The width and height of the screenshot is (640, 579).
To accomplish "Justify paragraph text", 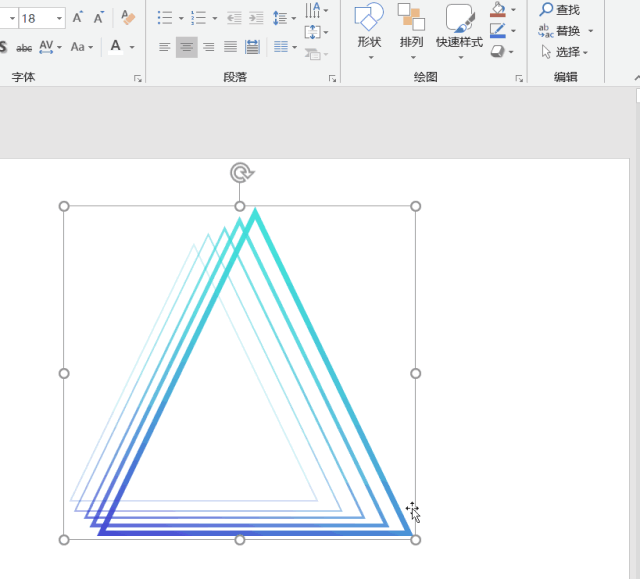I will (231, 47).
